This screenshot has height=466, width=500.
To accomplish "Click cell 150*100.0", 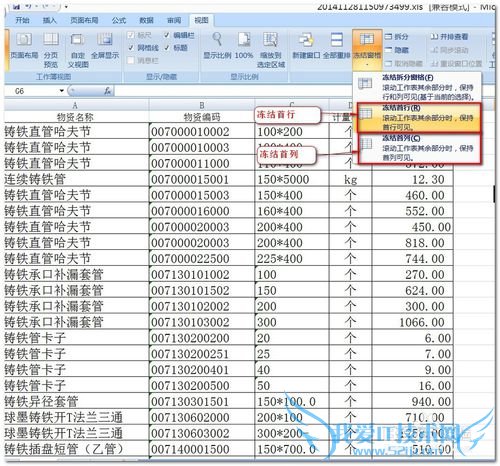I will [x=292, y=401].
